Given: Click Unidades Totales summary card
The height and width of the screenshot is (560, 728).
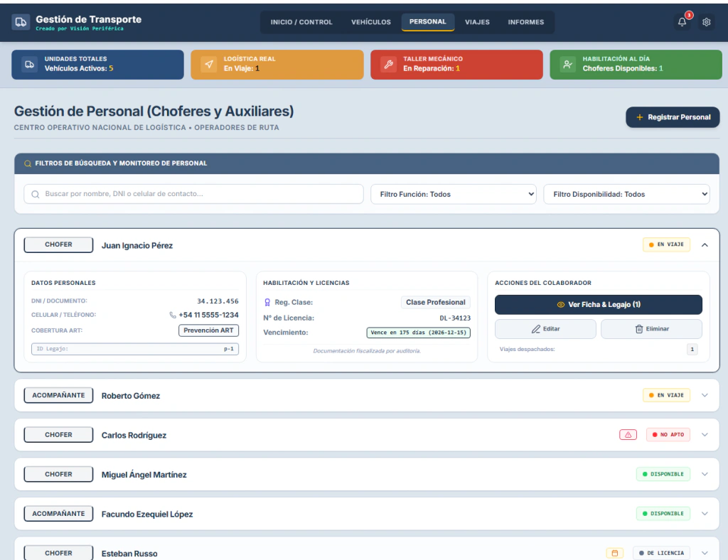Looking at the screenshot, I should 97,65.
